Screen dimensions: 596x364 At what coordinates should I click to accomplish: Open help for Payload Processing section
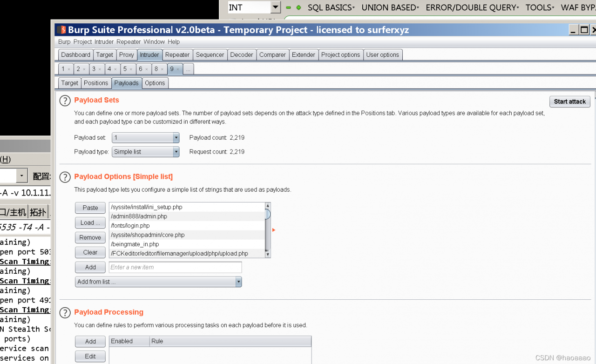click(65, 313)
